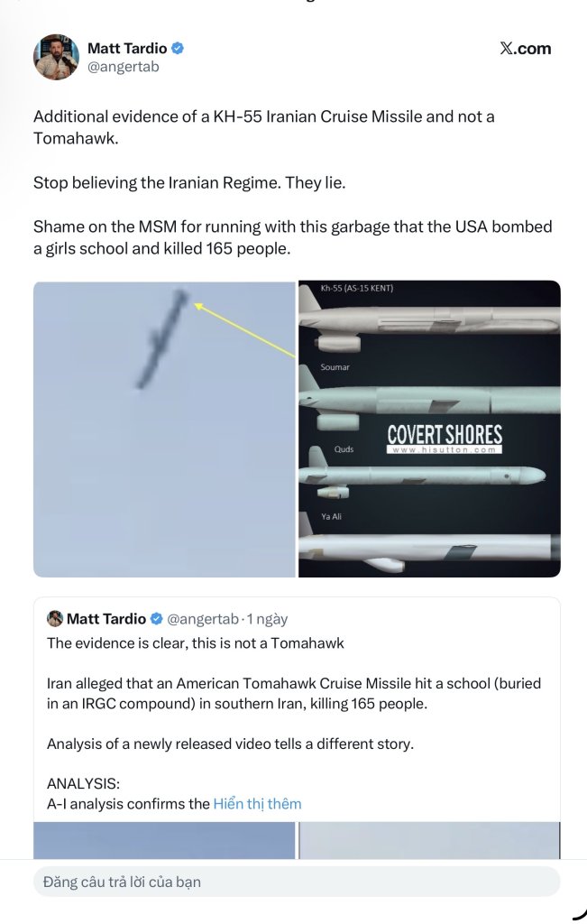View the quoted tweet's left image preview
This screenshot has height=924, width=587.
(x=164, y=840)
